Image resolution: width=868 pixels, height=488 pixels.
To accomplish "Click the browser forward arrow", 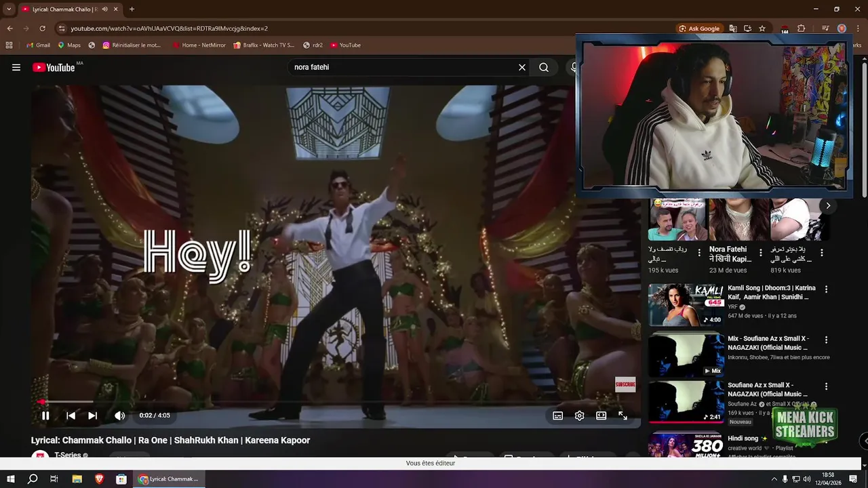I will (x=26, y=28).
